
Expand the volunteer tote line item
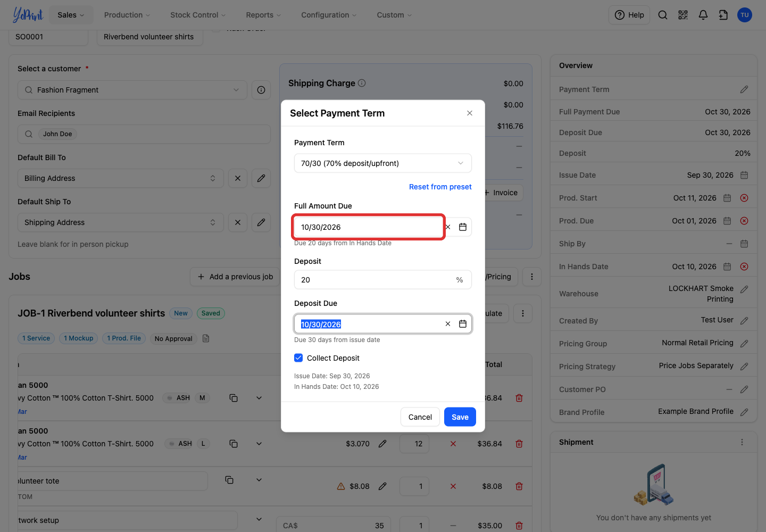coord(259,480)
